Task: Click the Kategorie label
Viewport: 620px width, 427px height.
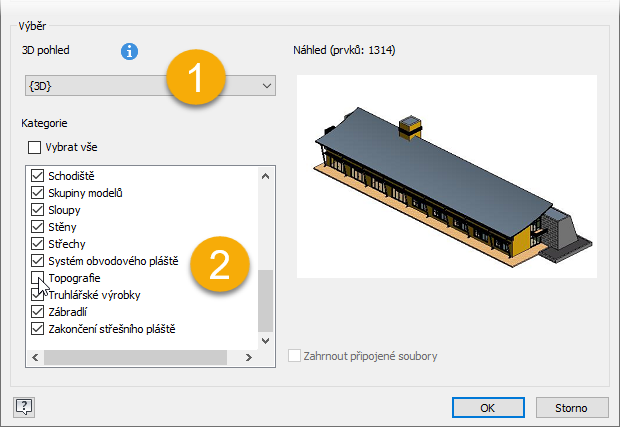Action: tap(44, 123)
